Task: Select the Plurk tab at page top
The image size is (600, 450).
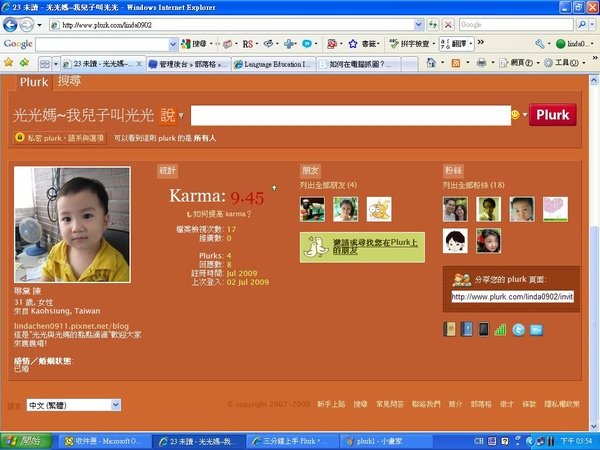Action: (x=34, y=82)
